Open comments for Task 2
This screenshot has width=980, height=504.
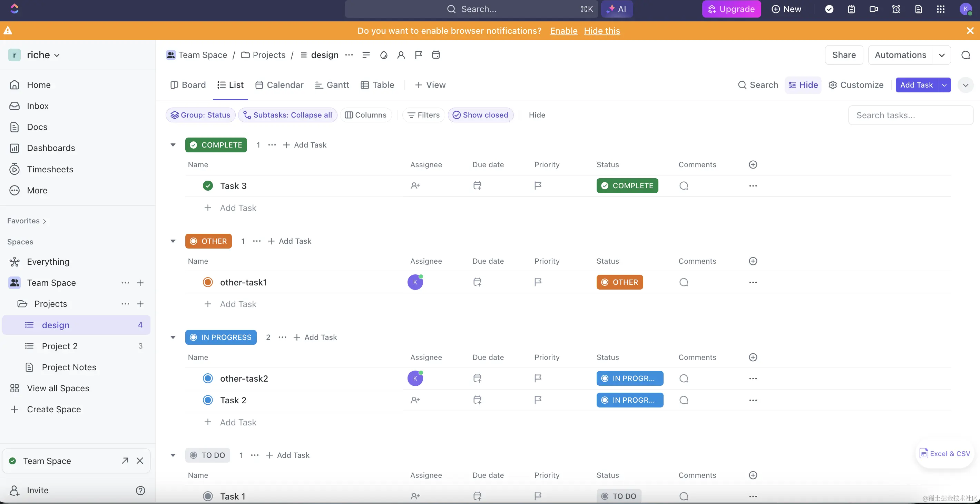tap(684, 400)
